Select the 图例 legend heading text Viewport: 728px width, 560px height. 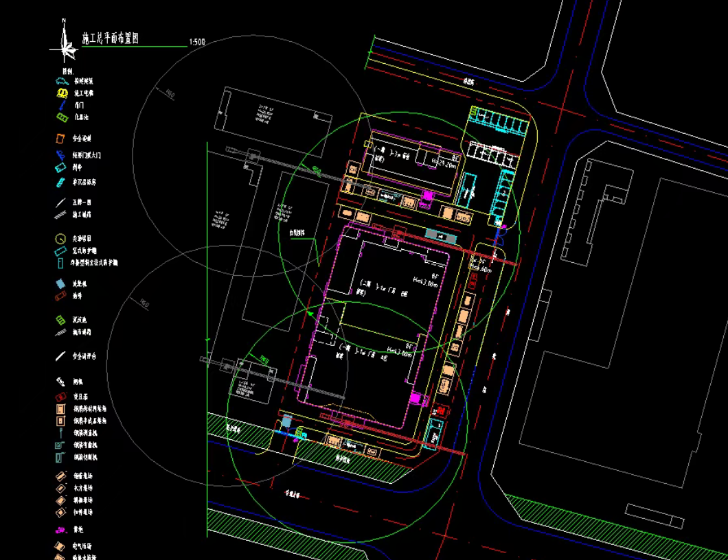(x=68, y=71)
